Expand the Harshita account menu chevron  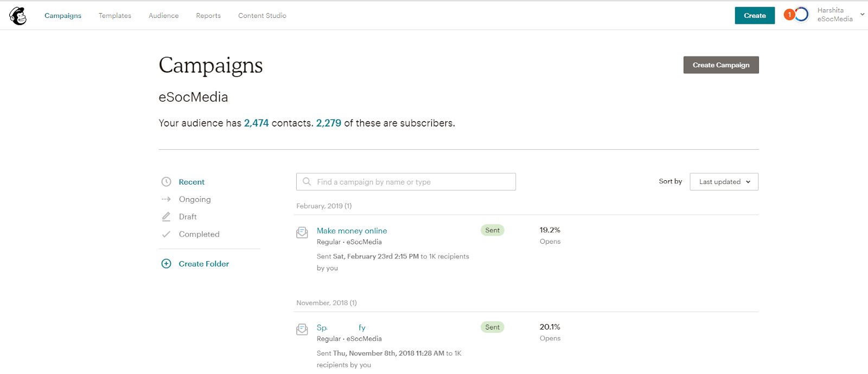[862, 15]
